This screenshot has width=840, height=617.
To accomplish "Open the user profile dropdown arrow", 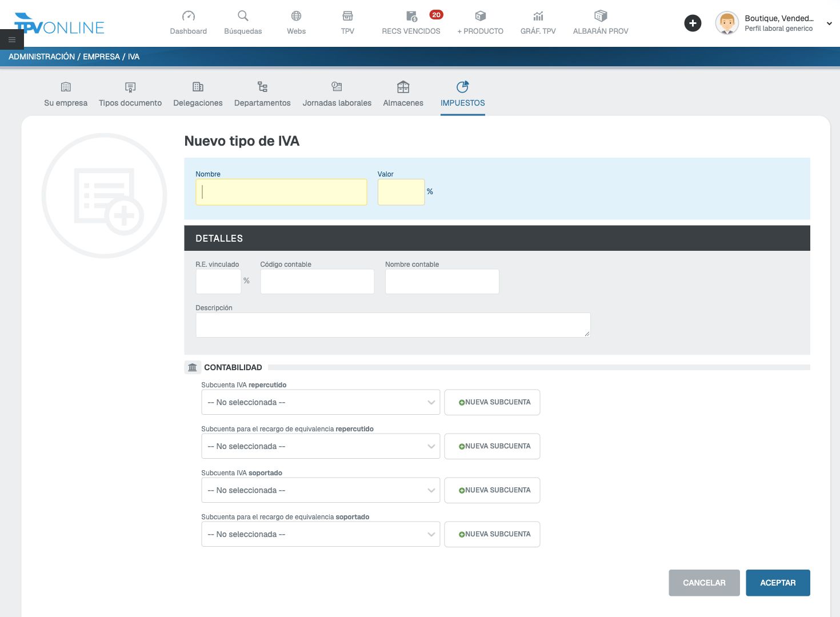I will pyautogui.click(x=829, y=23).
